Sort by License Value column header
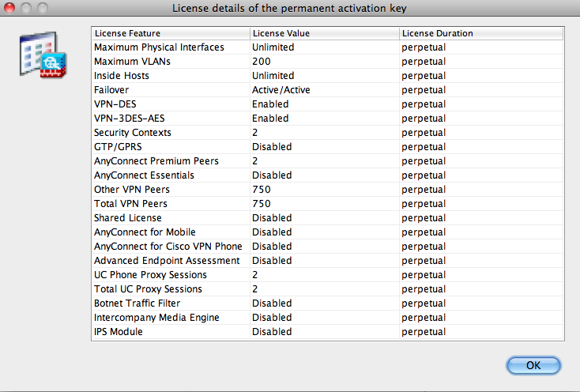This screenshot has width=580, height=392. (x=325, y=33)
